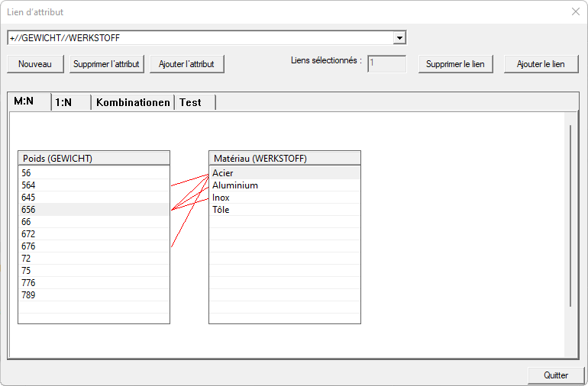This screenshot has width=588, height=386.
Task: Click Supprimer le lien button
Action: pyautogui.click(x=455, y=64)
